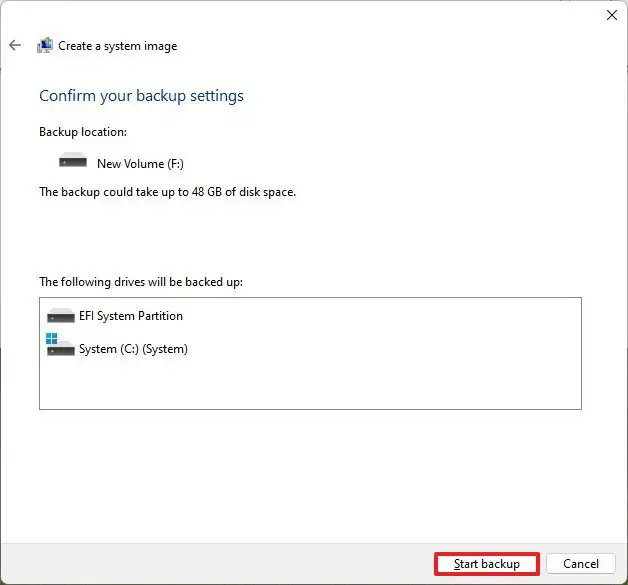The height and width of the screenshot is (585, 628).
Task: Start the backup
Action: (x=487, y=564)
